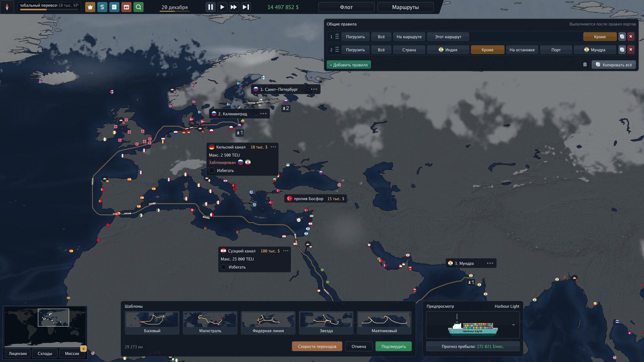Open the Флот tab
The height and width of the screenshot is (362, 644).
pos(346,7)
